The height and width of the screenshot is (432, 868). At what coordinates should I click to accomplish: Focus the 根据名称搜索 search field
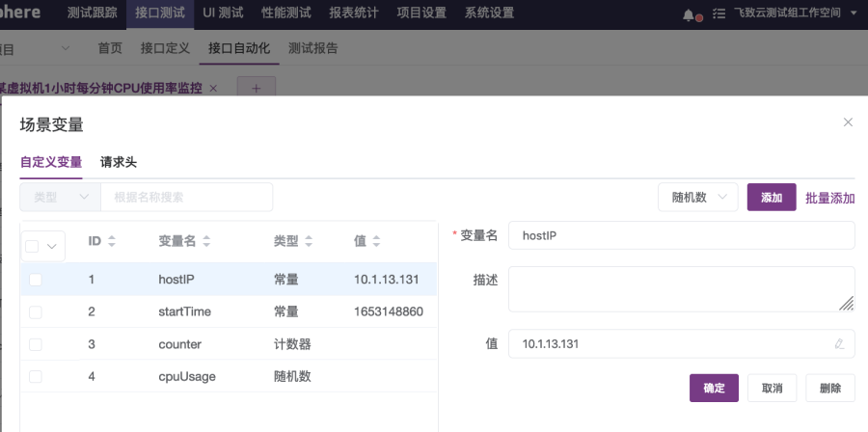186,197
